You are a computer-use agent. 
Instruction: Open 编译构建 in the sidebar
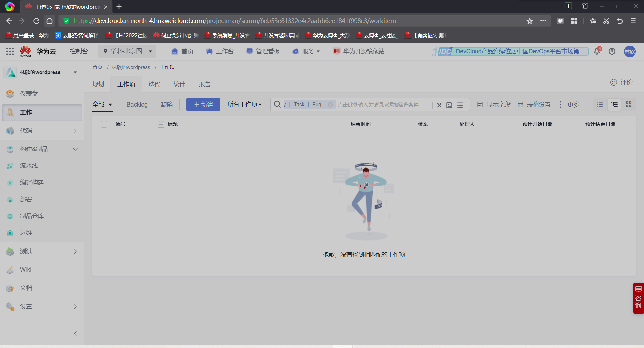coord(42,183)
